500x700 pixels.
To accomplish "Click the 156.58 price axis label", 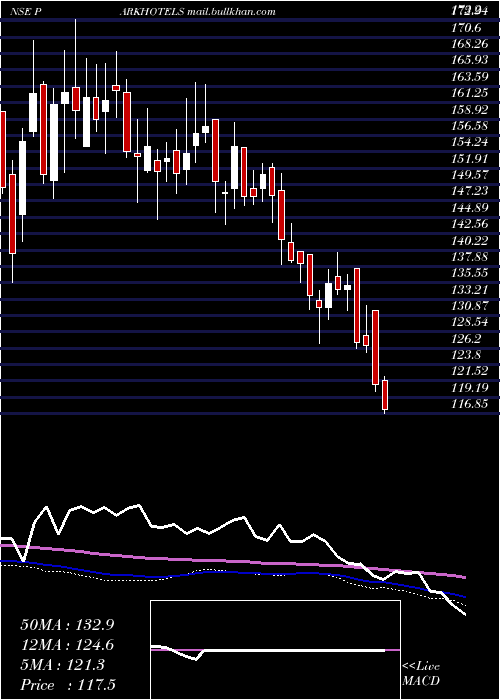I will [x=471, y=126].
